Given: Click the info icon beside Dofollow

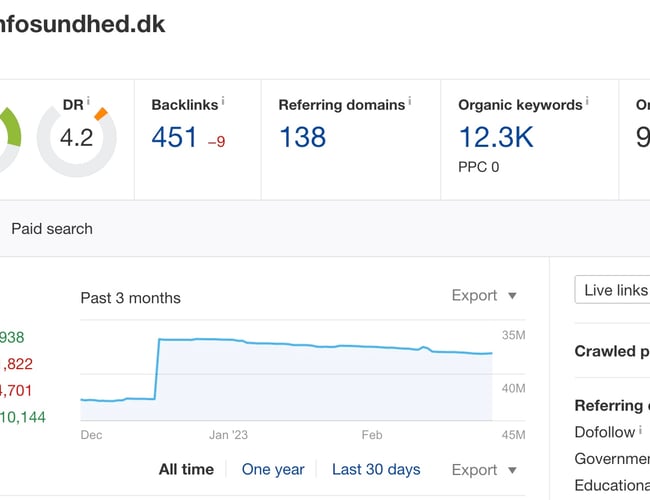Looking at the screenshot, I should click(x=641, y=430).
